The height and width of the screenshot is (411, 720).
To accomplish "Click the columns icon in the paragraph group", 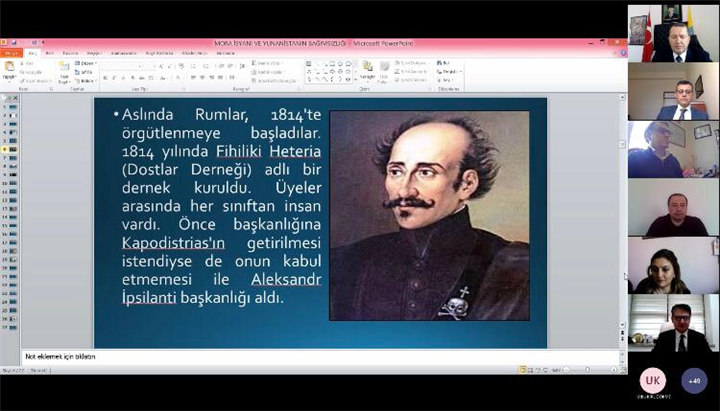I will [x=232, y=78].
